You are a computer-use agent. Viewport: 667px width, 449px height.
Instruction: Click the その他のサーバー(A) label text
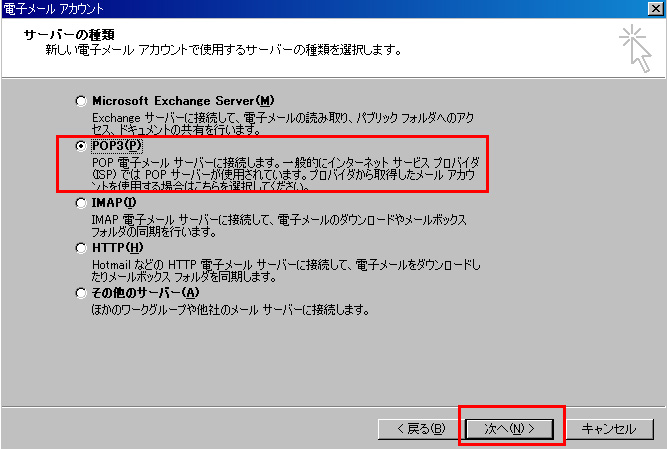(145, 293)
